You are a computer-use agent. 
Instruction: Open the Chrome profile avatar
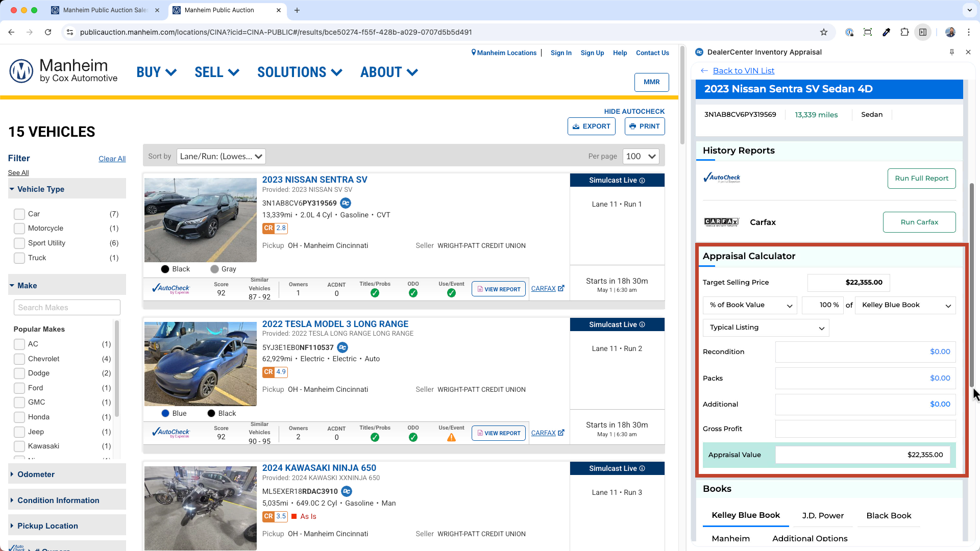(950, 32)
